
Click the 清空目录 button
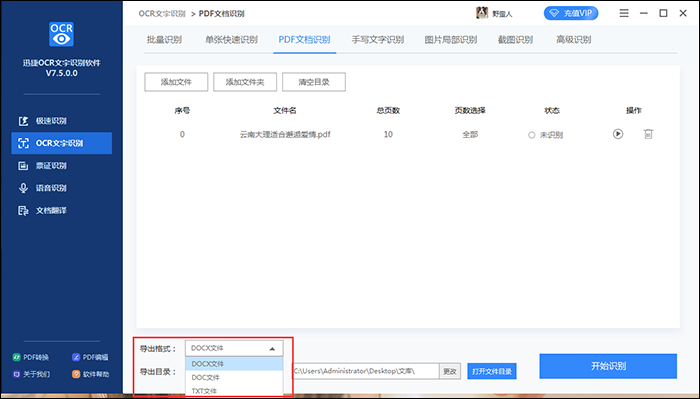coord(314,82)
